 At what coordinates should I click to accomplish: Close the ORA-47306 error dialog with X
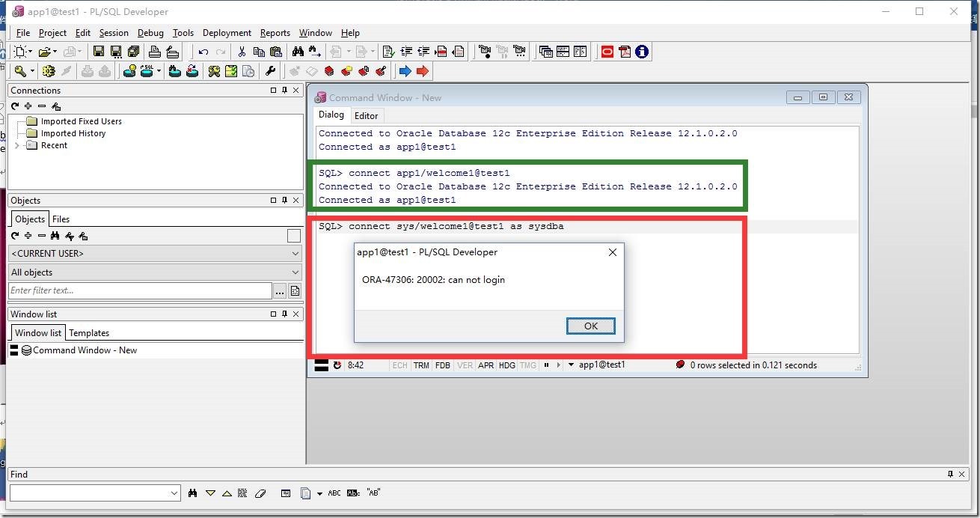point(613,252)
